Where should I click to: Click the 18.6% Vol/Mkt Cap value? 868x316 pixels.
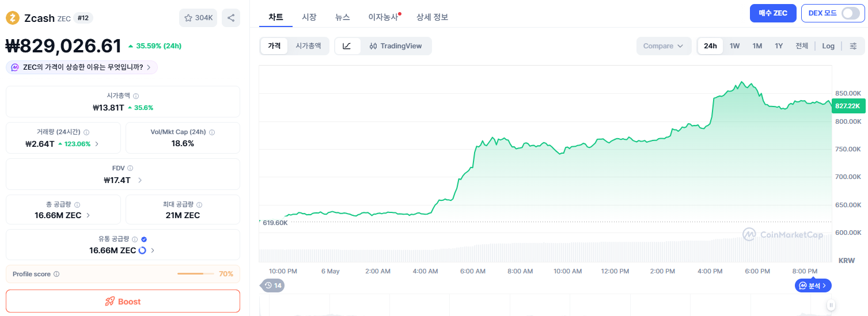pyautogui.click(x=183, y=143)
